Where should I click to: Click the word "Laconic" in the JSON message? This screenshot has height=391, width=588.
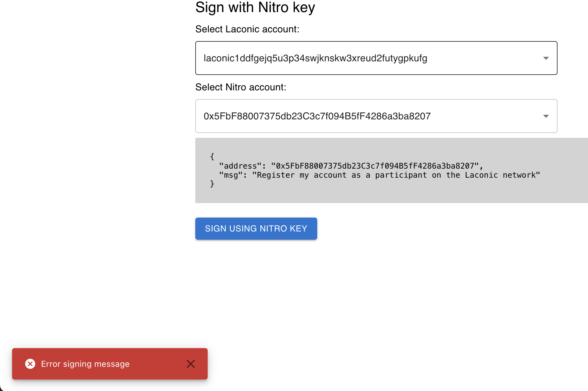(481, 175)
